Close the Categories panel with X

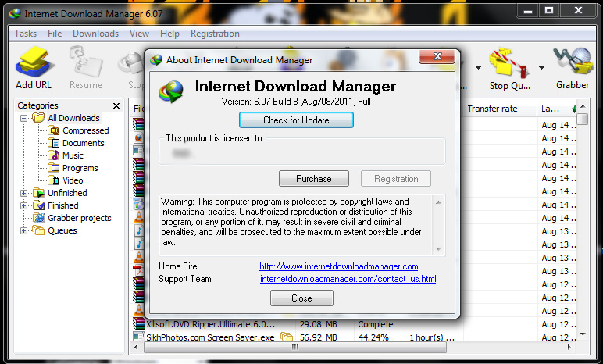tap(116, 105)
